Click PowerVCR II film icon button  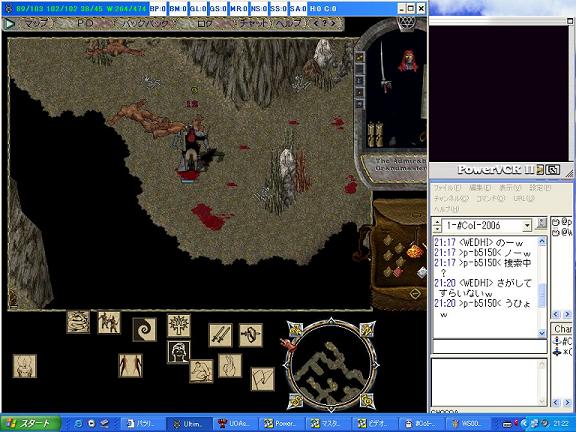coord(540,170)
